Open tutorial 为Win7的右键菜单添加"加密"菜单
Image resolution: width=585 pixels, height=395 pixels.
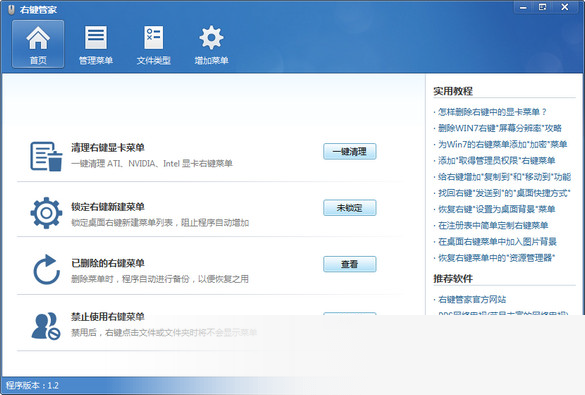503,144
